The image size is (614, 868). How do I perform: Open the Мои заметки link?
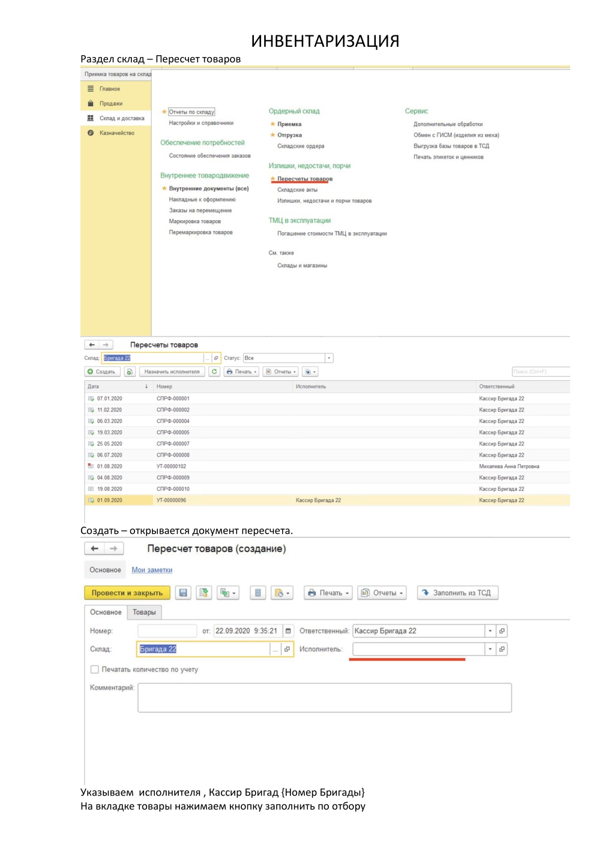pos(152,570)
